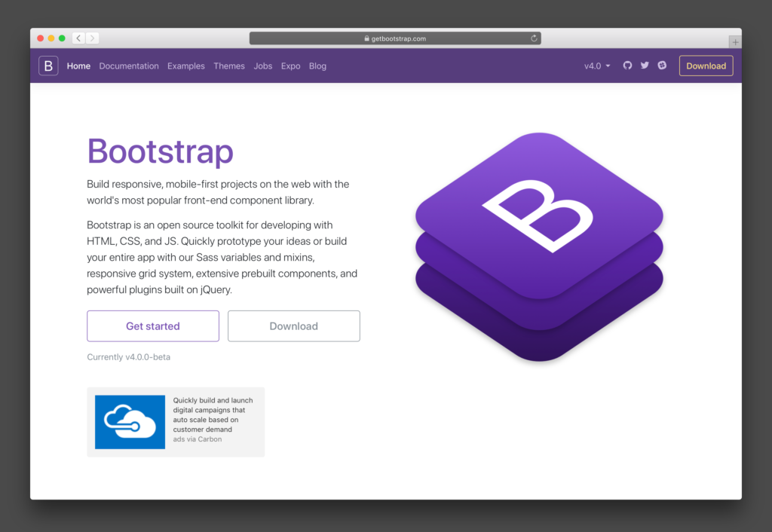Visit the Blog from the navbar
The height and width of the screenshot is (532, 772).
coord(317,66)
